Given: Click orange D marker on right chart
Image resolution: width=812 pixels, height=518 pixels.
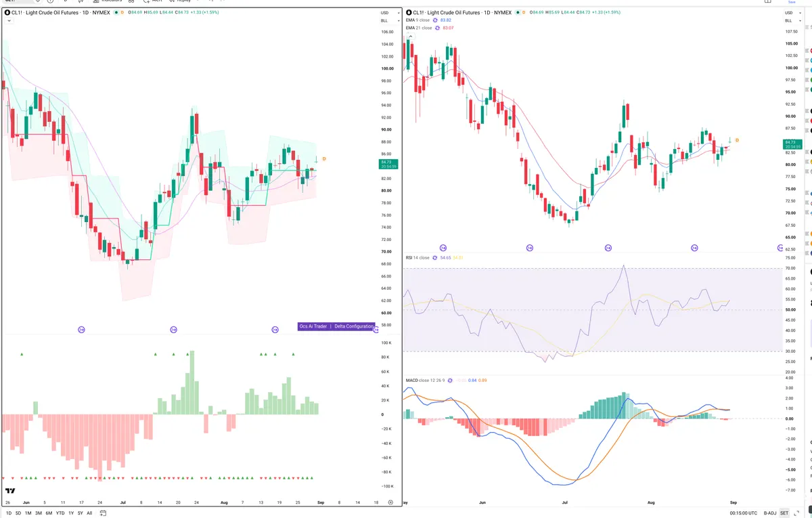Looking at the screenshot, I should (737, 140).
